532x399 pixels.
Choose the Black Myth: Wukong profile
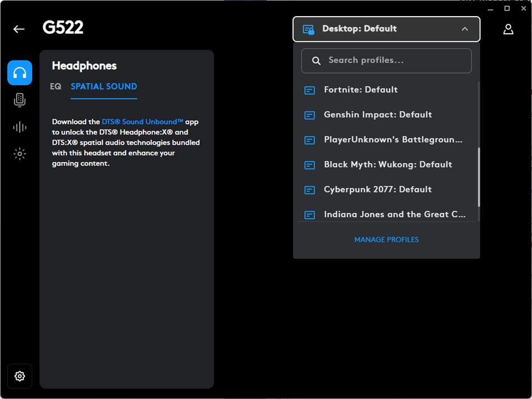(x=387, y=165)
